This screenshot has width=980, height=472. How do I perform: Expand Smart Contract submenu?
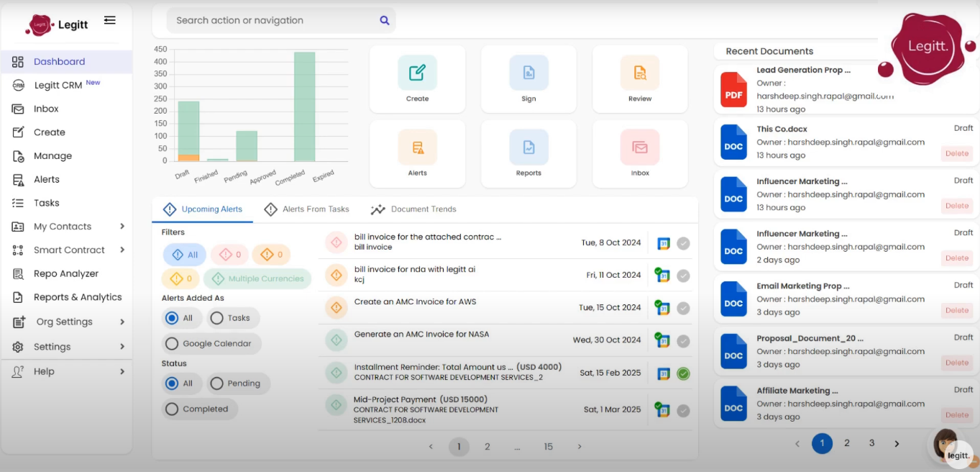click(122, 250)
